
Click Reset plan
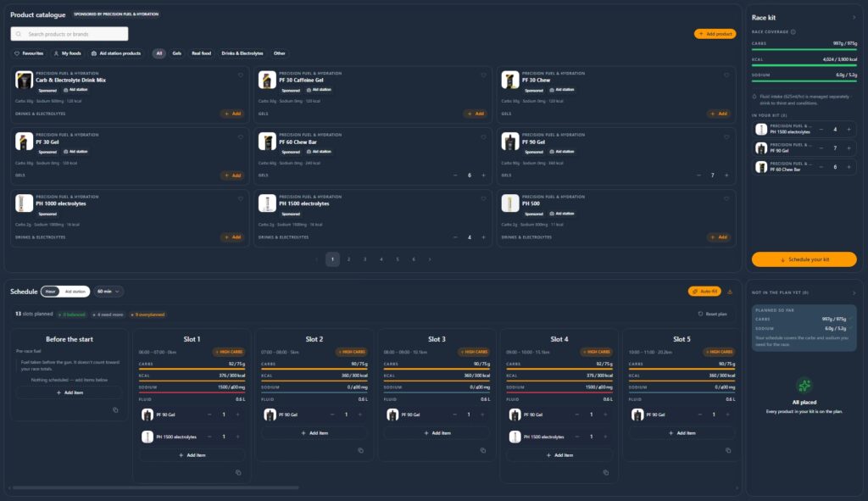[712, 314]
